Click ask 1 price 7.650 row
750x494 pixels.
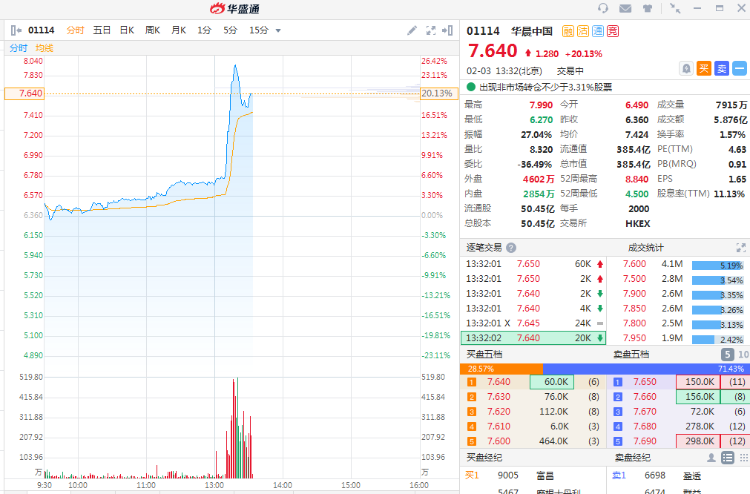pyautogui.click(x=678, y=382)
